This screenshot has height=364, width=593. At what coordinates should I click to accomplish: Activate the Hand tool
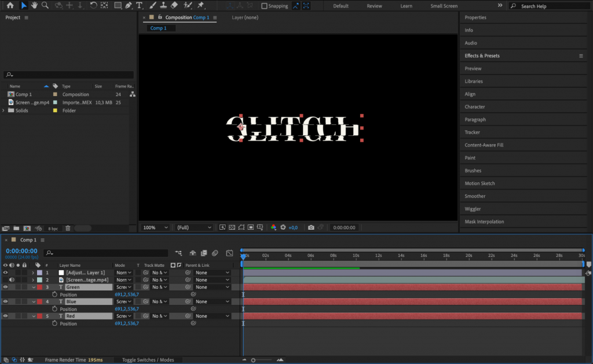[x=35, y=6]
